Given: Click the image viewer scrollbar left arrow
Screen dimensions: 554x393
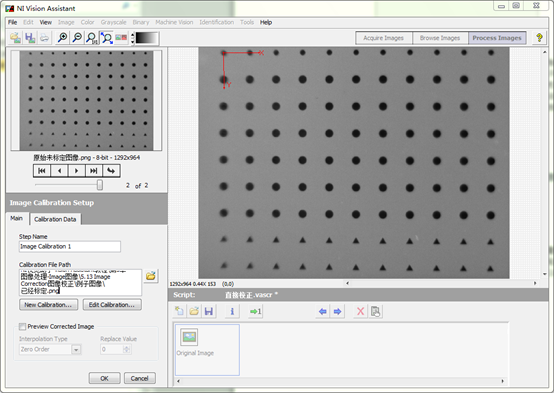Looking at the screenshot, I should tap(348, 283).
